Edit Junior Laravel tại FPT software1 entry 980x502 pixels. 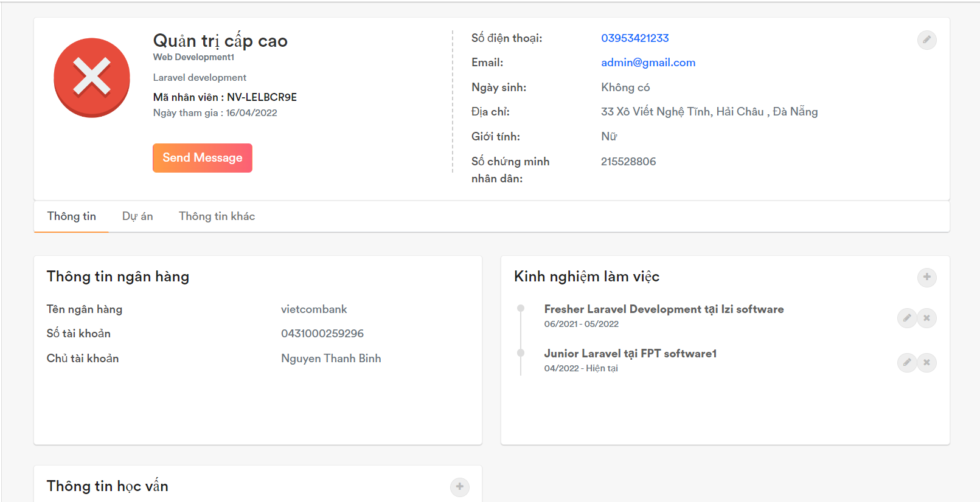906,363
